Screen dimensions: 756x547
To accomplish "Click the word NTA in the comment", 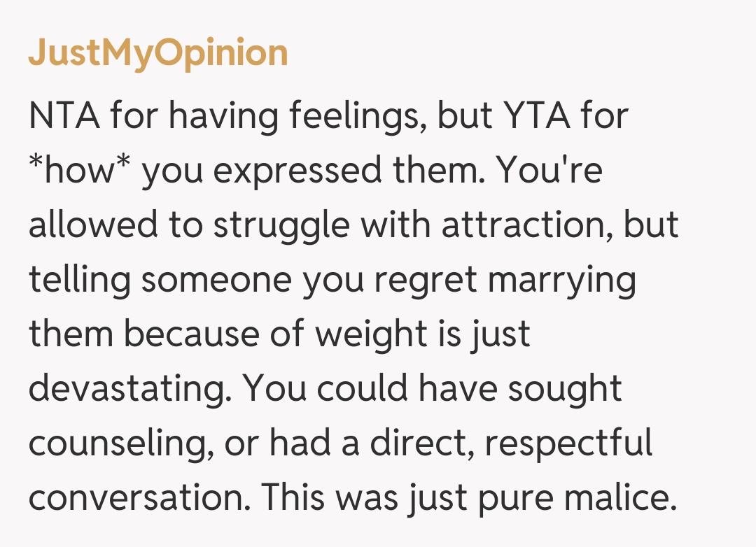I will tap(64, 118).
